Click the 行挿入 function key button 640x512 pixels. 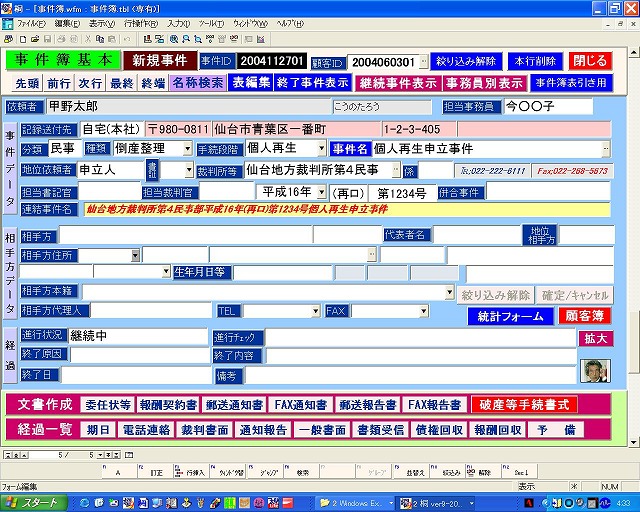(194, 471)
